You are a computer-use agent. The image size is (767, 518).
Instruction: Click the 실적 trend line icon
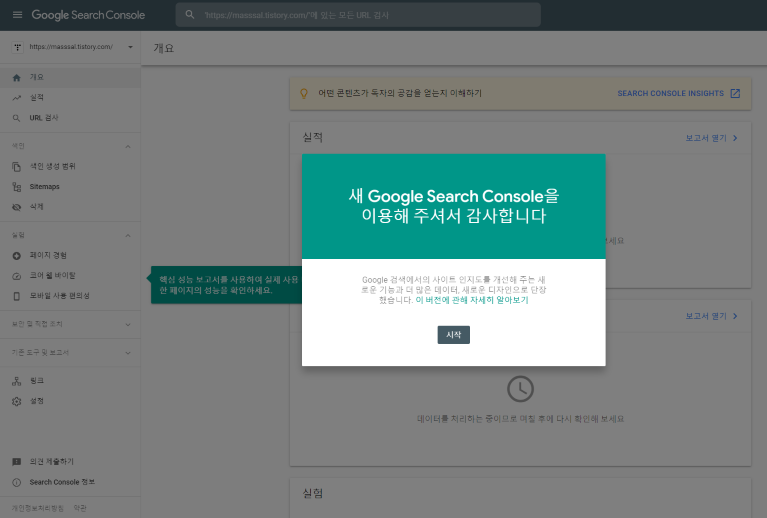[17, 98]
